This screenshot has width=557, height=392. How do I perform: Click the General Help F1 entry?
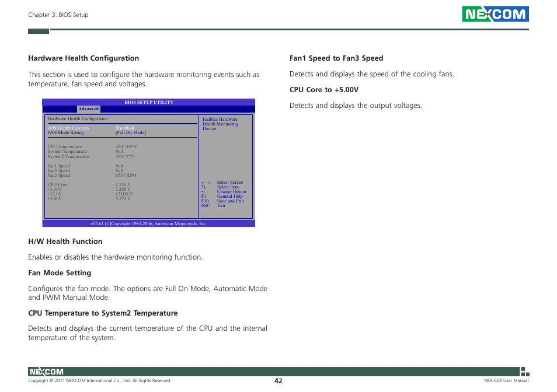(x=222, y=196)
